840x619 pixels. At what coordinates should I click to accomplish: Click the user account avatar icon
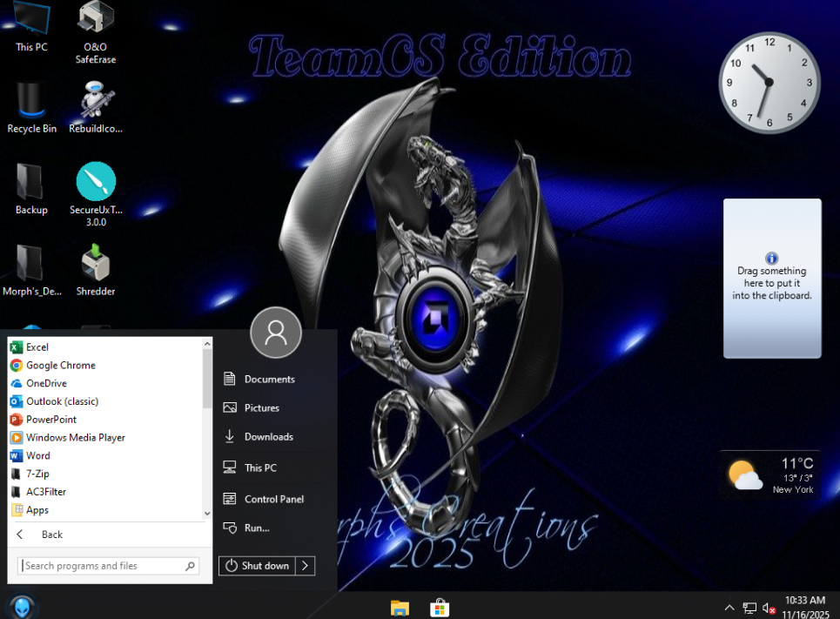[276, 333]
